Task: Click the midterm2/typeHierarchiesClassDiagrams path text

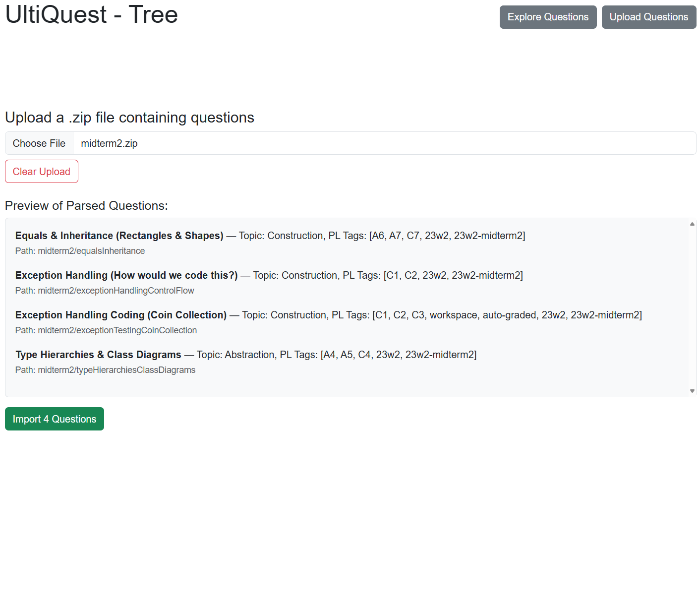Action: click(x=105, y=370)
